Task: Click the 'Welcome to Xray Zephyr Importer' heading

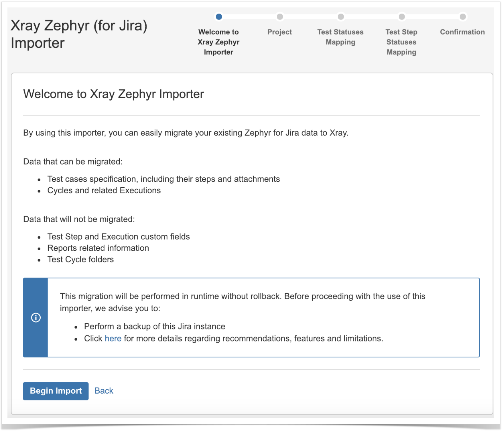Action: click(114, 94)
